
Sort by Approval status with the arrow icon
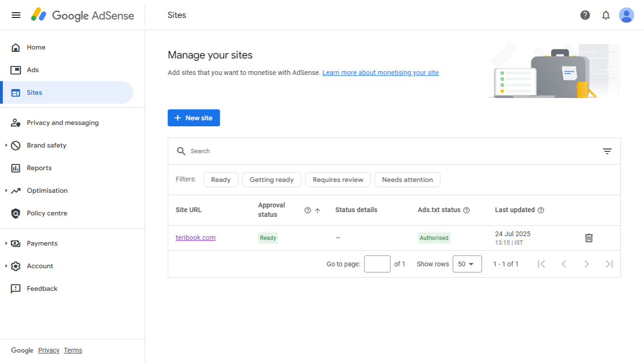[x=317, y=210]
